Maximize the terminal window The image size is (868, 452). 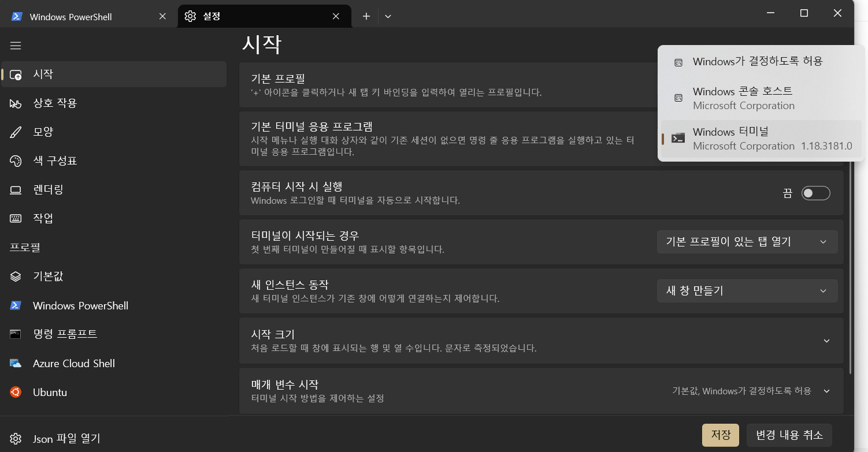[x=804, y=13]
